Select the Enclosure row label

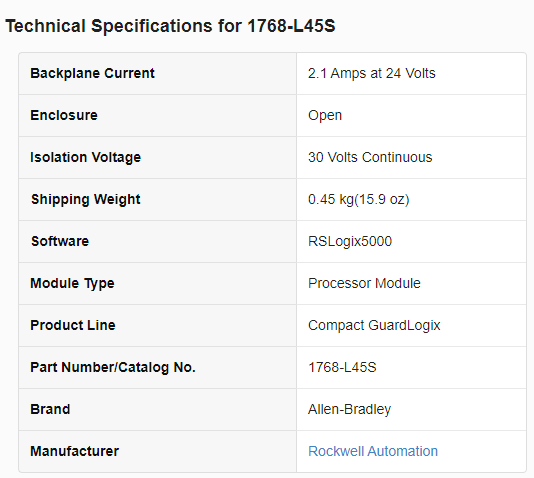coord(64,115)
